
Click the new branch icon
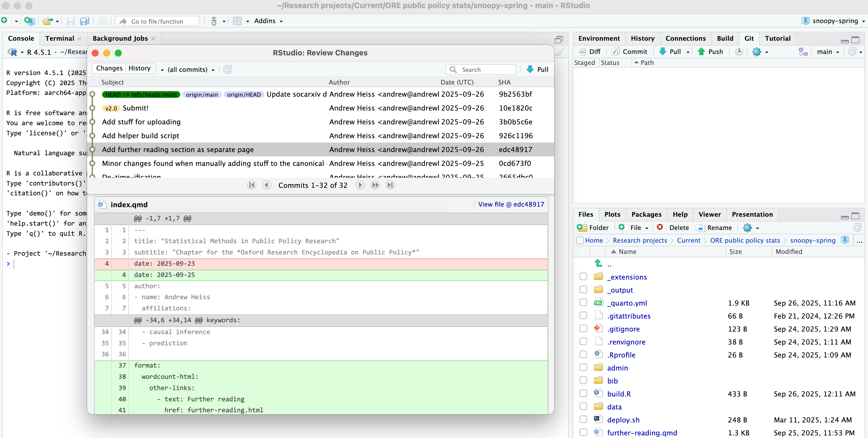click(x=803, y=52)
